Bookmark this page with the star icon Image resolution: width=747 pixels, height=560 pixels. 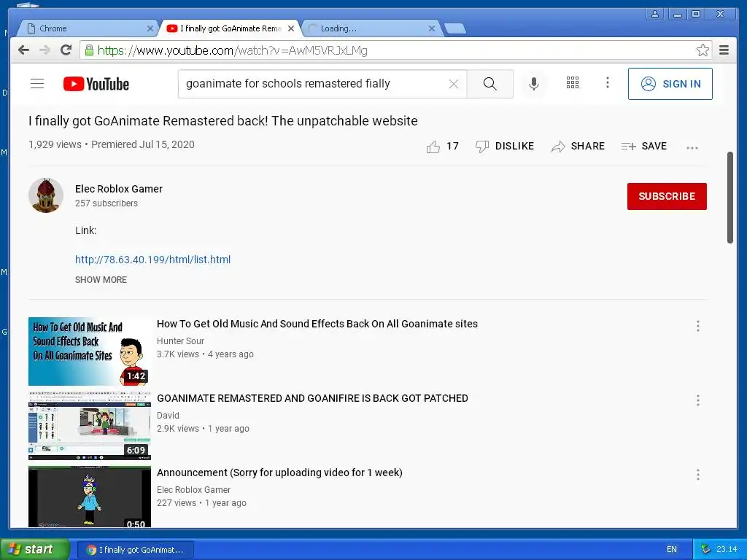click(703, 50)
